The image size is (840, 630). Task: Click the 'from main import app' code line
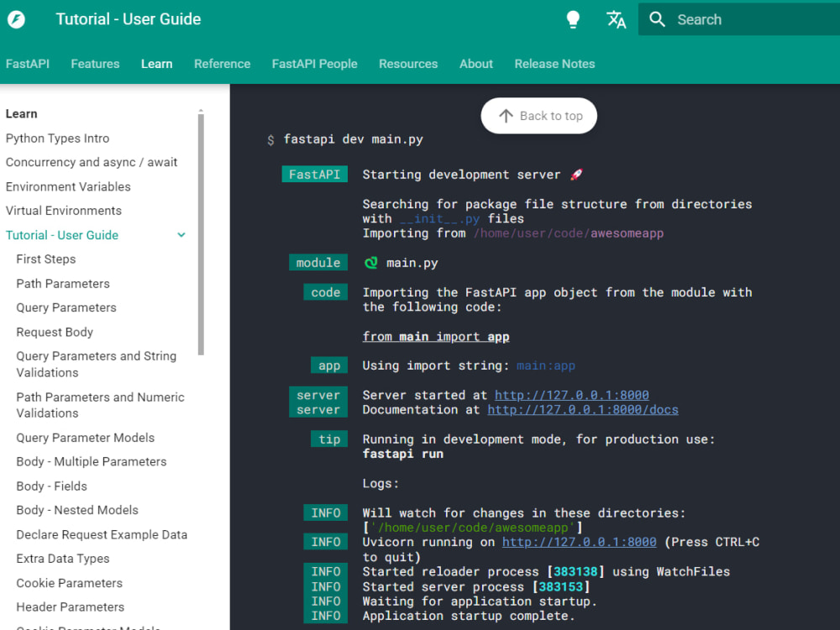pos(436,337)
